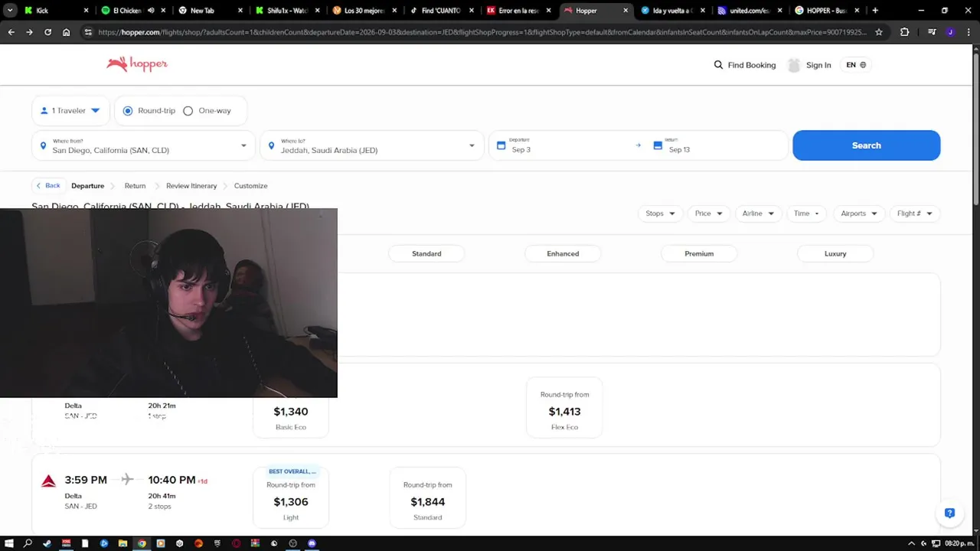Show hidden system tray icons
The width and height of the screenshot is (980, 551).
[x=911, y=543]
